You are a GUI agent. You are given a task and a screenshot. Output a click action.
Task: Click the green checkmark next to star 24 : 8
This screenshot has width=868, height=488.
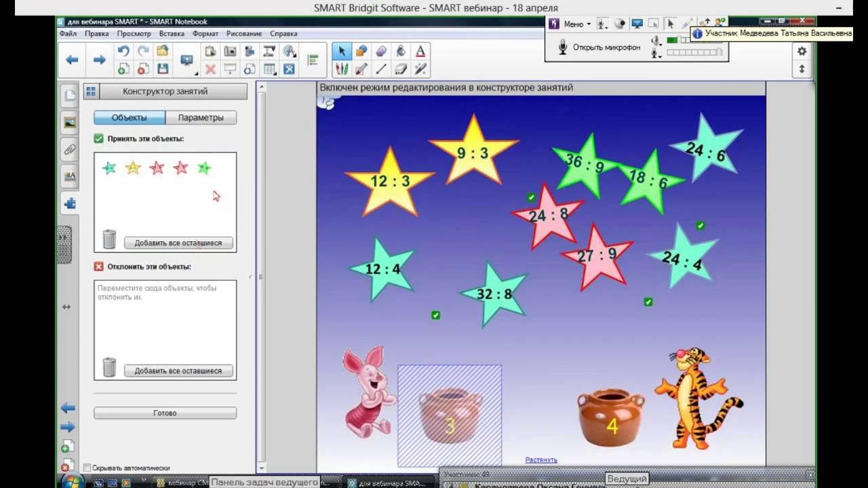pos(532,197)
